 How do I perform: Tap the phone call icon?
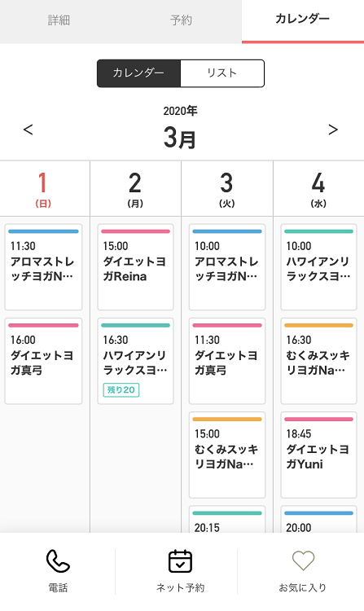coord(58,561)
